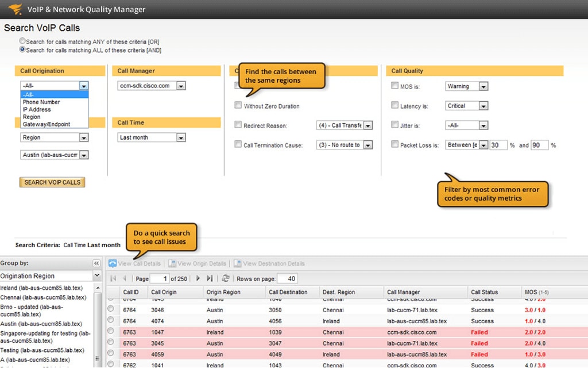Screen dimensions: 588x368
Task: Collapse the Group by panel
Action: 96,263
